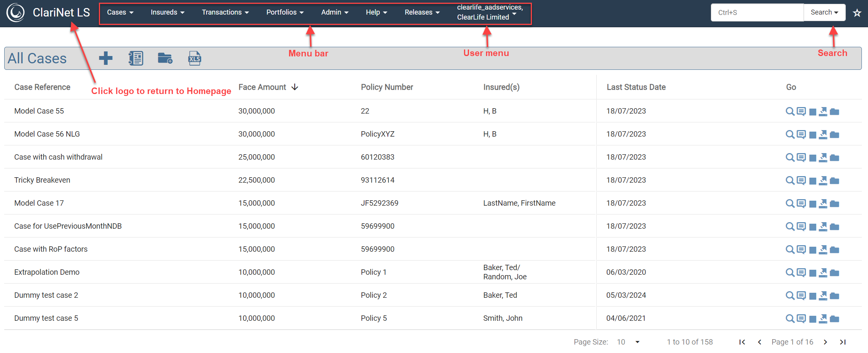Image resolution: width=868 pixels, height=353 pixels.
Task: Expand the Search button dropdown
Action: pos(824,12)
